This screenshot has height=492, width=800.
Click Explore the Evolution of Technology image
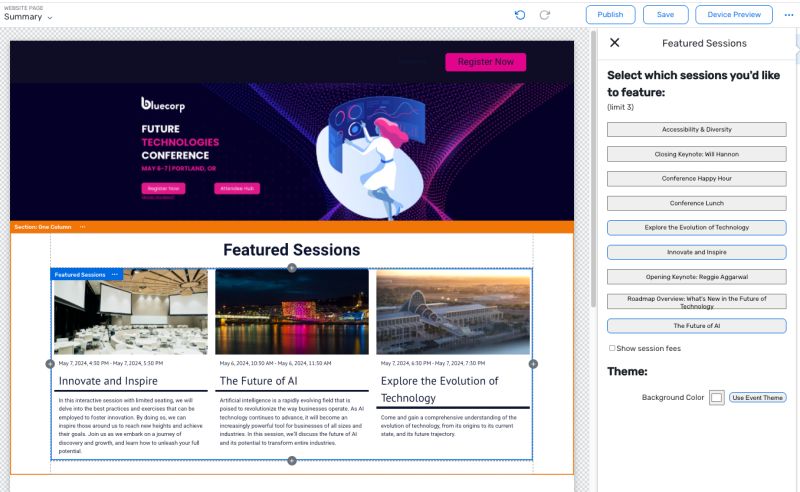click(453, 312)
